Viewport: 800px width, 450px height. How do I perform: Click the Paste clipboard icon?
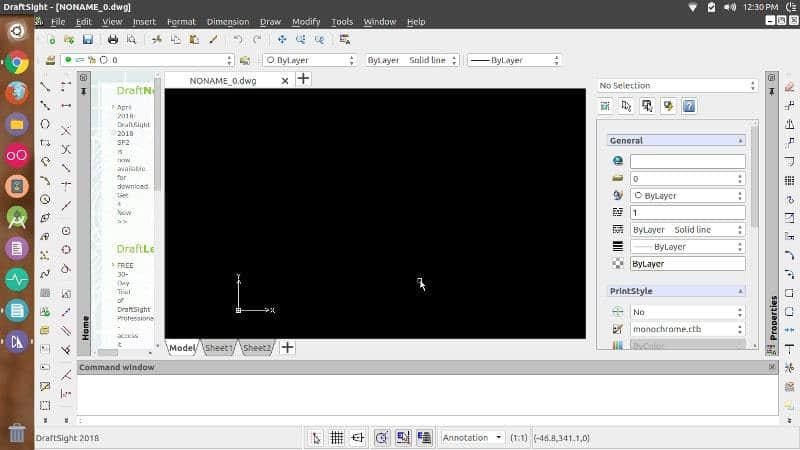194,40
